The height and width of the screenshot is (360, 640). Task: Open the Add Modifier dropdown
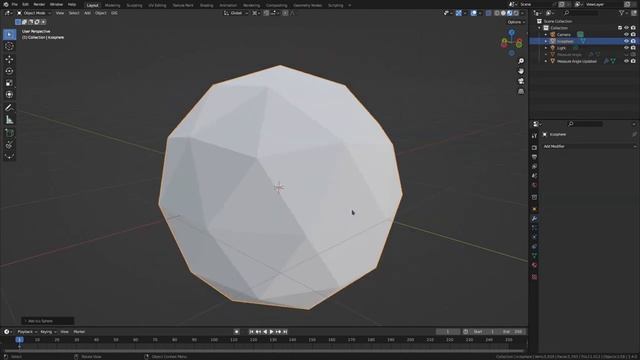(x=589, y=147)
